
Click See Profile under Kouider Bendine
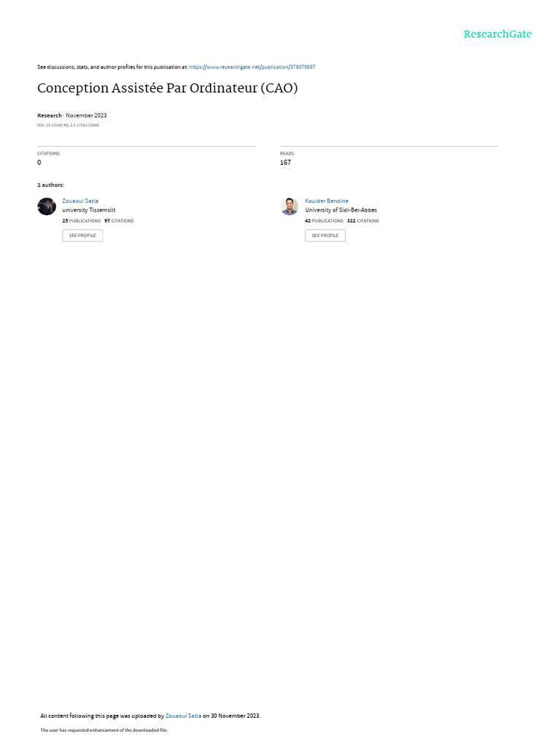tap(325, 236)
